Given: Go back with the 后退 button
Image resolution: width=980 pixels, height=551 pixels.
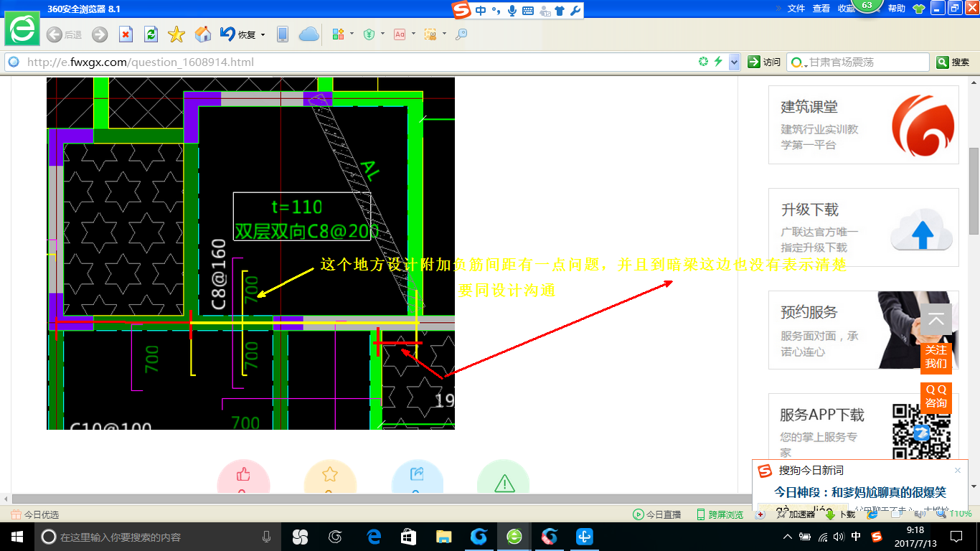Looking at the screenshot, I should tap(64, 34).
